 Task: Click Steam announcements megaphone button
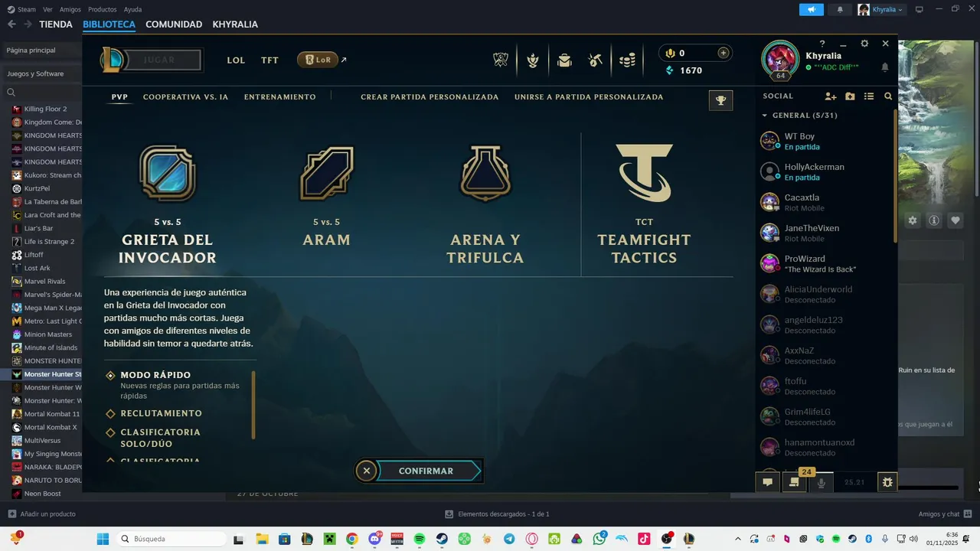click(812, 9)
